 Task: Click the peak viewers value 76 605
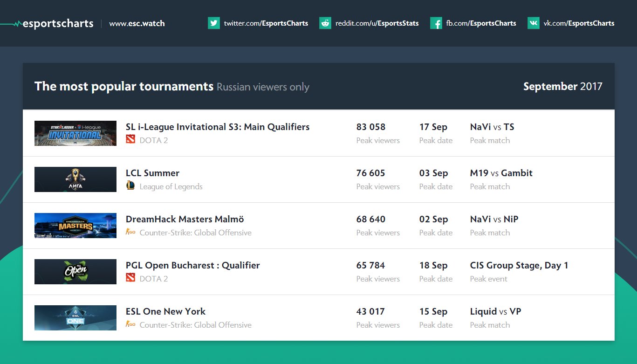click(371, 173)
